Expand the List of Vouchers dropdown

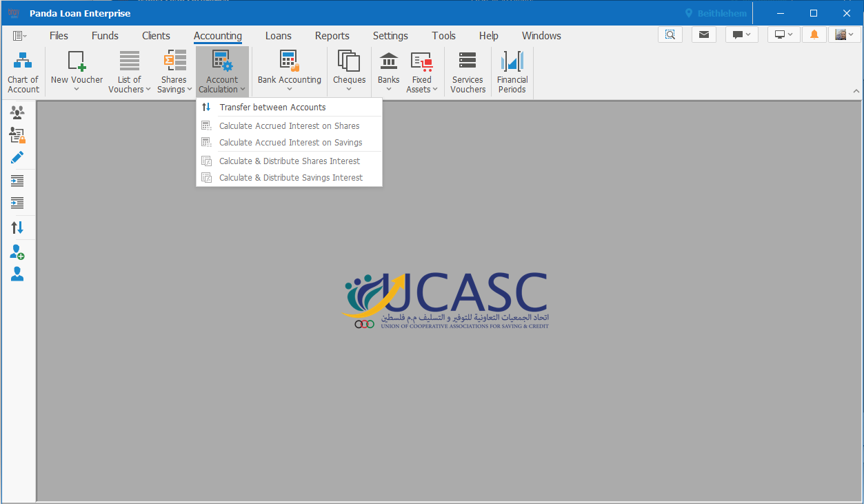148,90
